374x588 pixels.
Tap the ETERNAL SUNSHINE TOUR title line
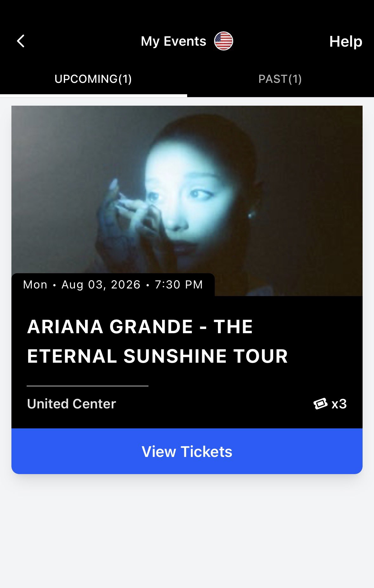point(157,356)
